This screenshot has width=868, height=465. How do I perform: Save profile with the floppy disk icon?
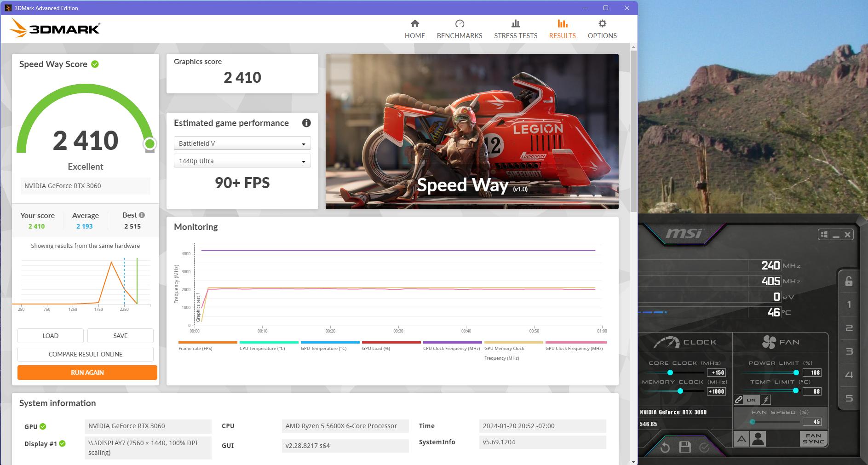pyautogui.click(x=685, y=447)
